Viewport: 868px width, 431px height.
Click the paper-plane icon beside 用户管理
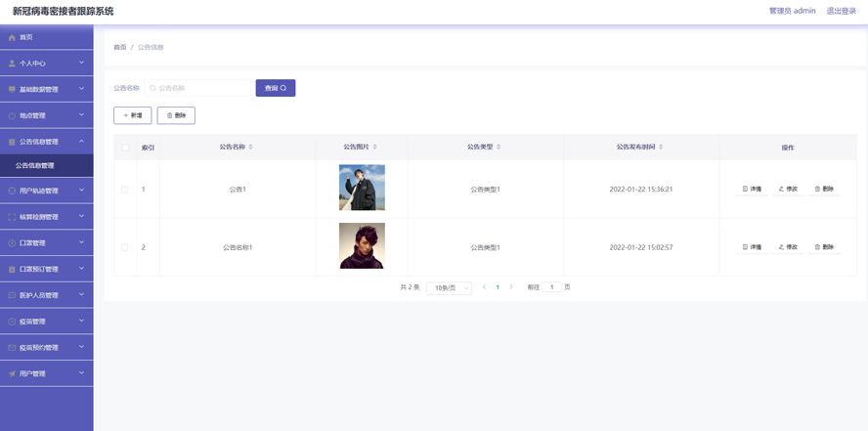tap(12, 374)
